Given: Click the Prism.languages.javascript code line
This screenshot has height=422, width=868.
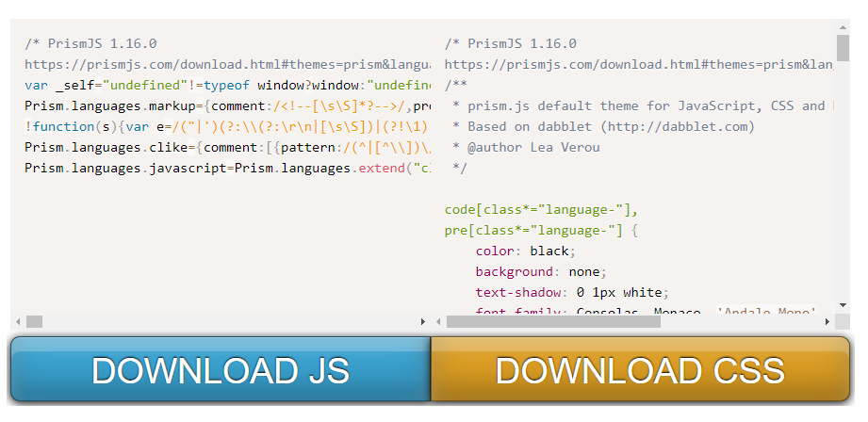Looking at the screenshot, I should click(227, 168).
